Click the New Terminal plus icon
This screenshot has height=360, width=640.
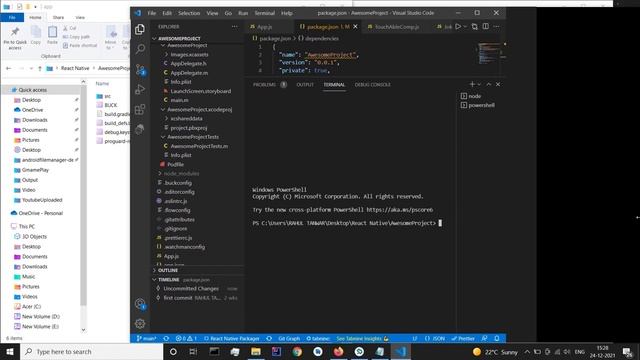[472, 84]
